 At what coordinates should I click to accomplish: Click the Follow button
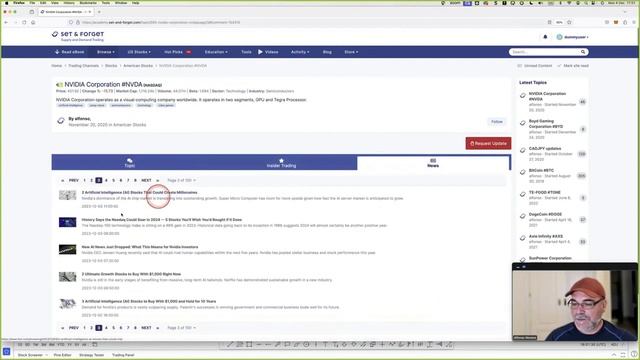point(497,122)
